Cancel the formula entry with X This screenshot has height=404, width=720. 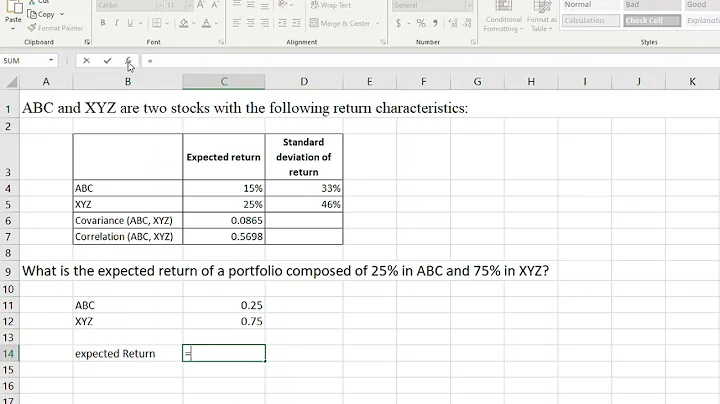pos(86,61)
